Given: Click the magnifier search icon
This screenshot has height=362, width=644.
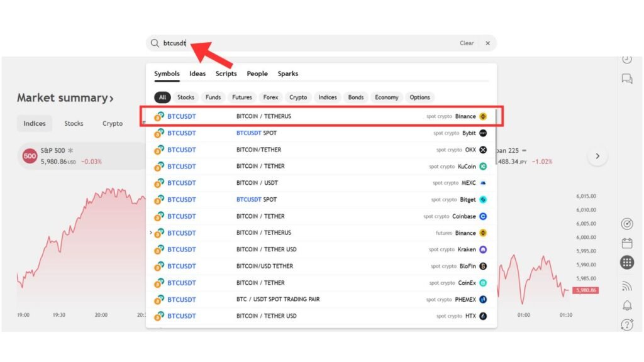Looking at the screenshot, I should [x=155, y=43].
